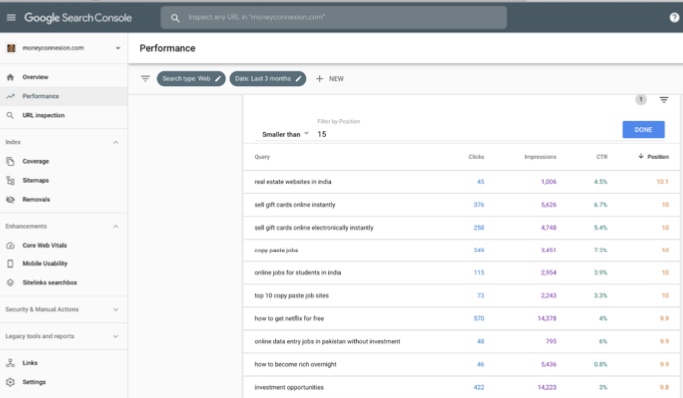This screenshot has width=683, height=398.
Task: Expand Legacy tools and reports section
Action: [115, 336]
